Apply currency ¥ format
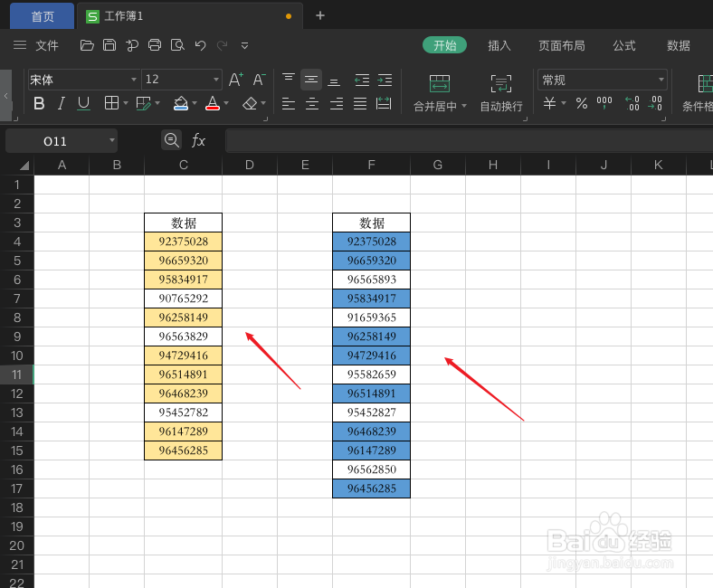 (550, 103)
